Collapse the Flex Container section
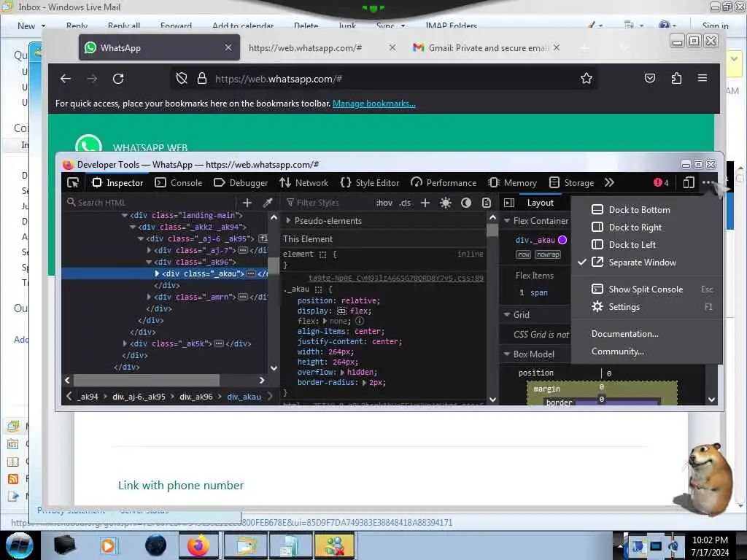The width and height of the screenshot is (747, 560). pyautogui.click(x=507, y=220)
